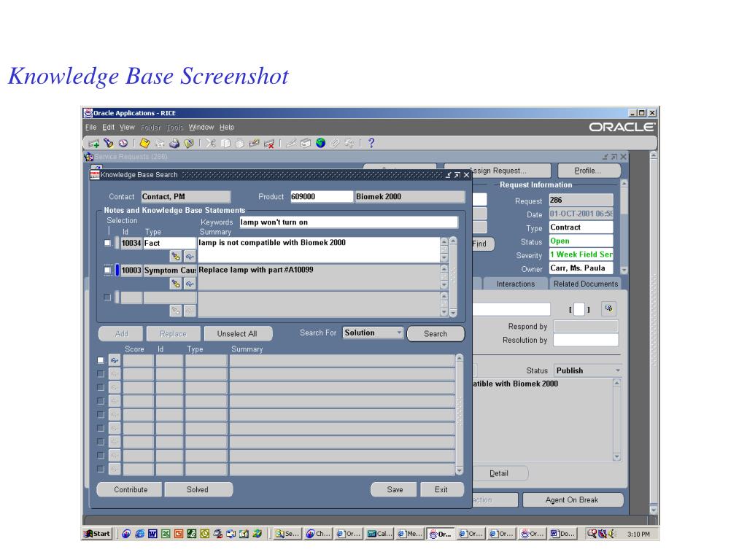
Task: Click down arrow of Request Information scrollbar
Action: click(624, 270)
